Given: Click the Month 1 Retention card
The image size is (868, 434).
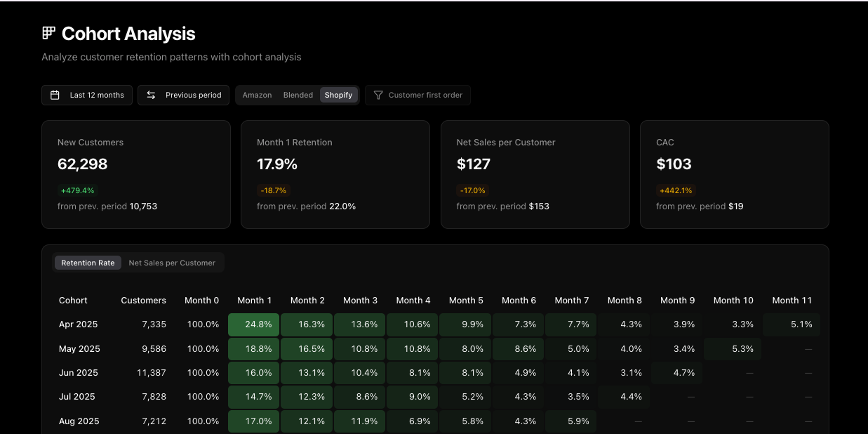Looking at the screenshot, I should tap(335, 174).
